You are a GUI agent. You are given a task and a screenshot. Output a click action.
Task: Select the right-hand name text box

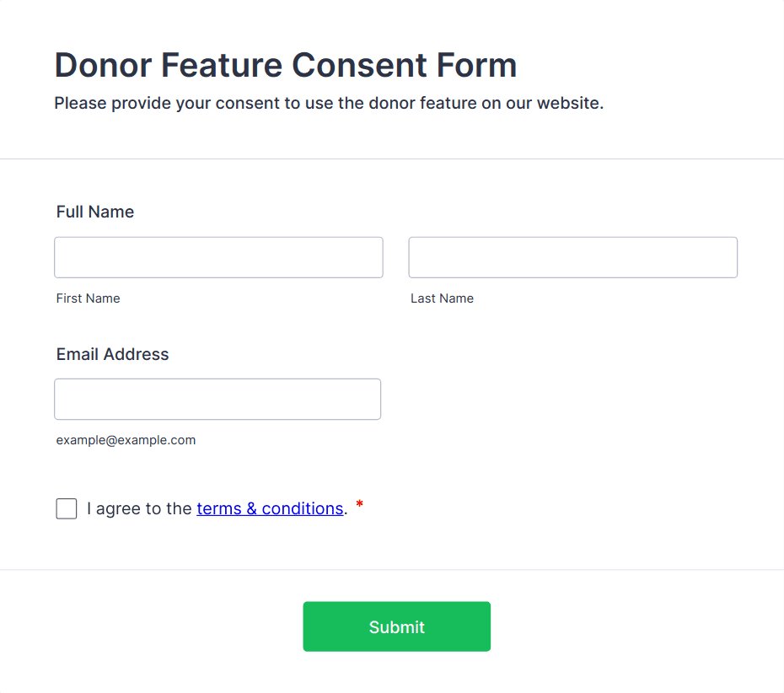point(572,257)
